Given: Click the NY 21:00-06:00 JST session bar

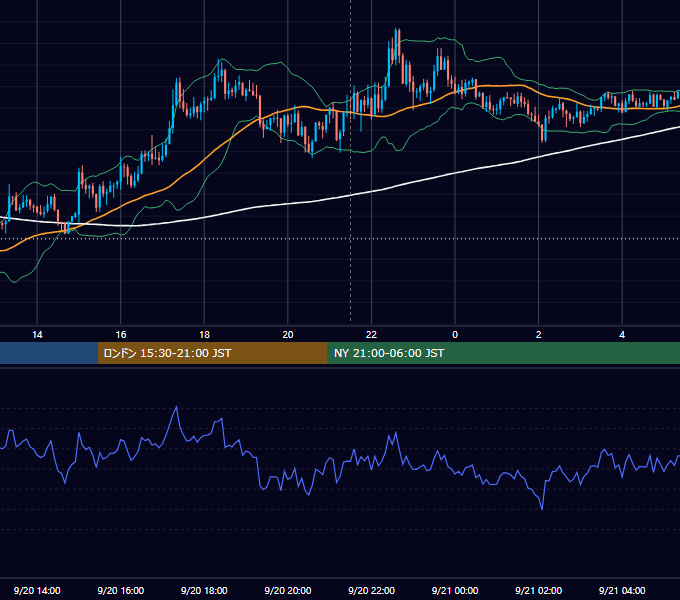Looking at the screenshot, I should [x=503, y=353].
